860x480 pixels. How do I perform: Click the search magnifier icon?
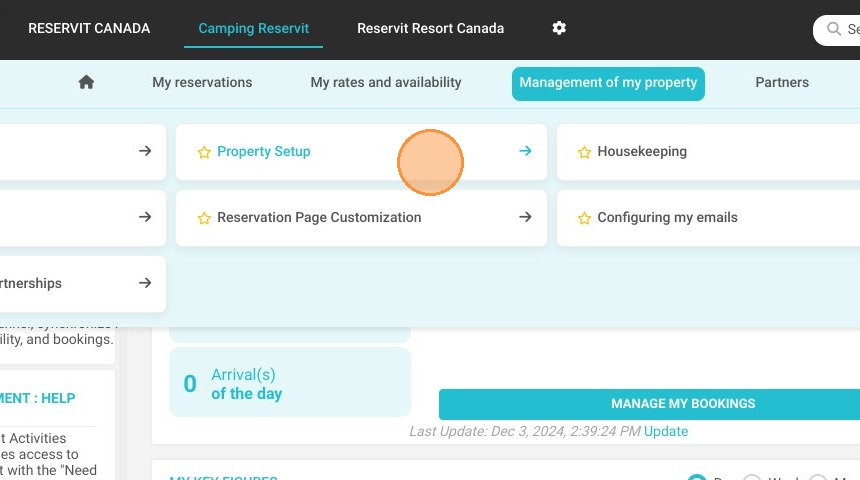click(x=834, y=29)
